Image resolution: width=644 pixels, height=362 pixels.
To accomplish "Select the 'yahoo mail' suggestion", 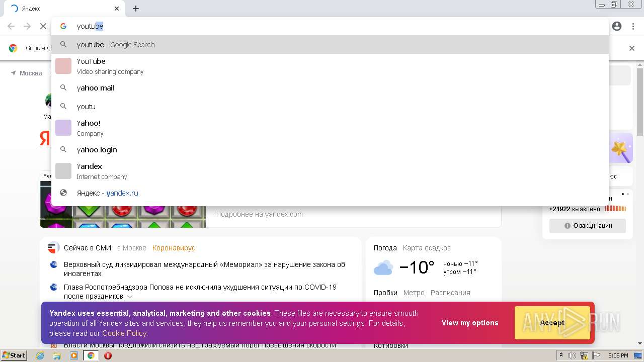I will pos(330,88).
